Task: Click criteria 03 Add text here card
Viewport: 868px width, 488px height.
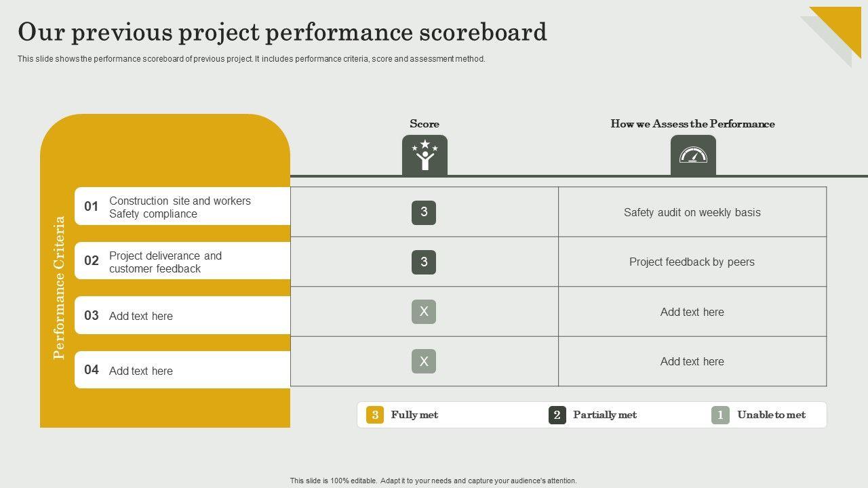Action: click(x=182, y=316)
